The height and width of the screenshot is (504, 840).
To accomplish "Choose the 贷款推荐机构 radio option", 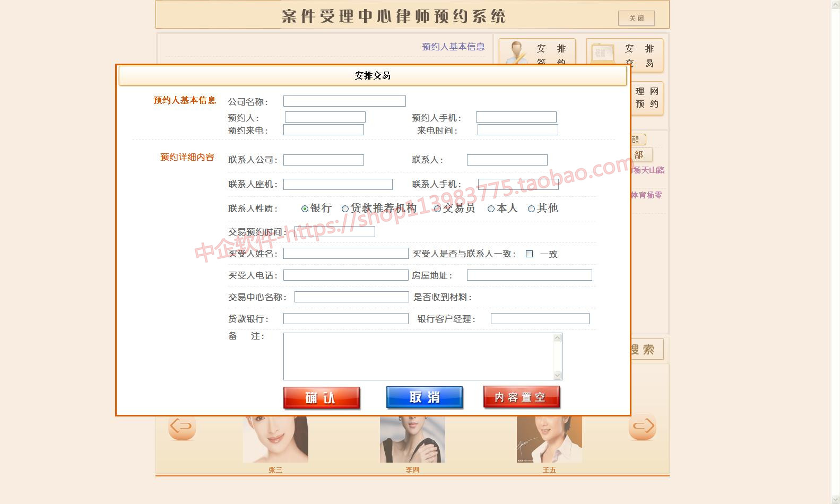I will point(345,209).
